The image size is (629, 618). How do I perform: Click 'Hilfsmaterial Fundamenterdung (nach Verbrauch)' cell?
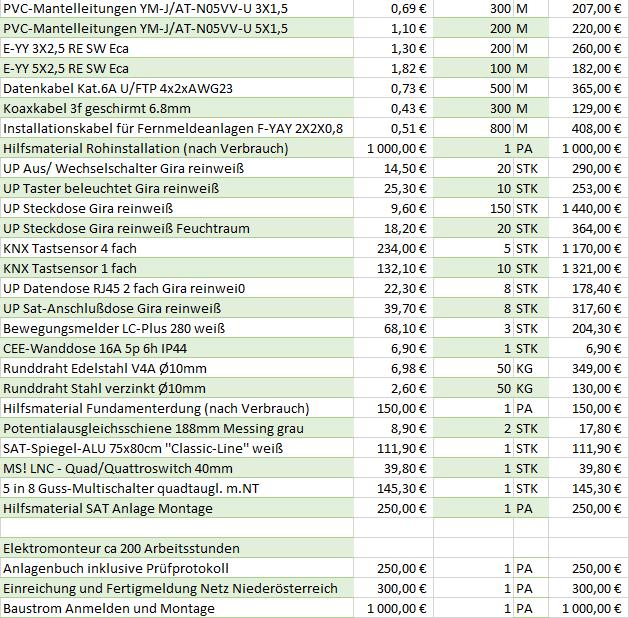coord(177,409)
